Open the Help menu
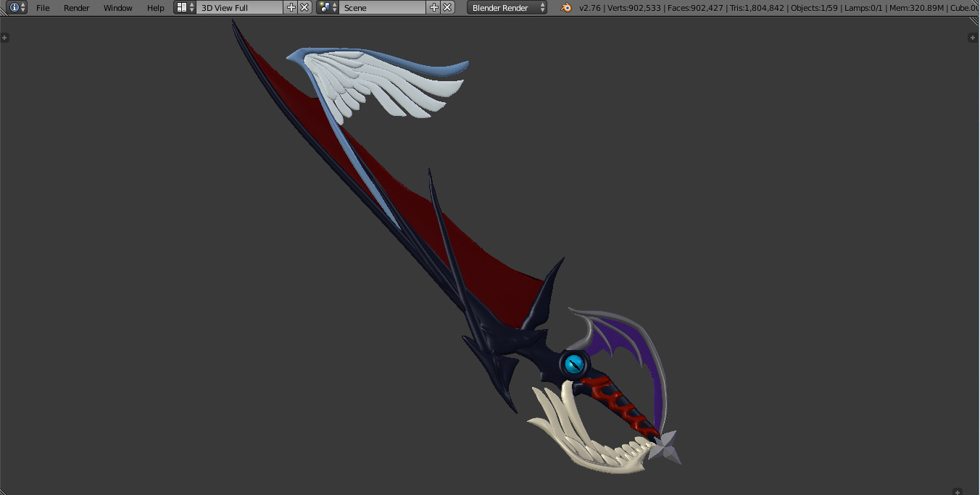The image size is (980, 495). tap(156, 8)
